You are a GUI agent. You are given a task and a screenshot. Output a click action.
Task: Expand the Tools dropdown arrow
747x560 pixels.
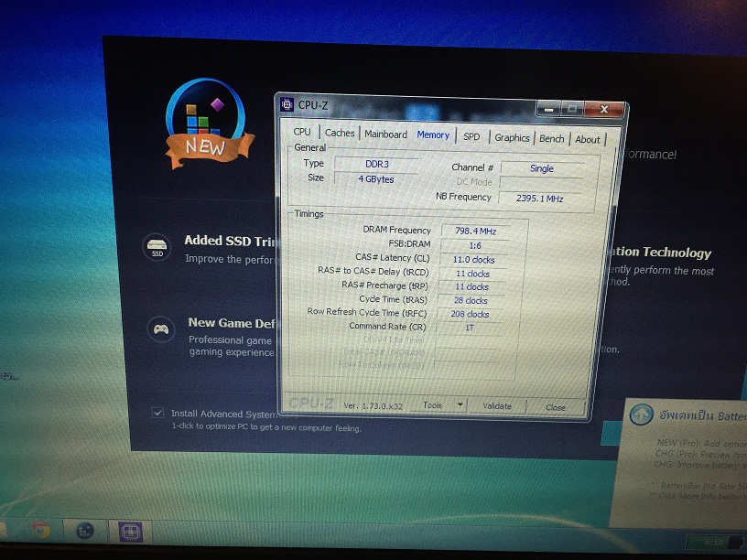460,405
